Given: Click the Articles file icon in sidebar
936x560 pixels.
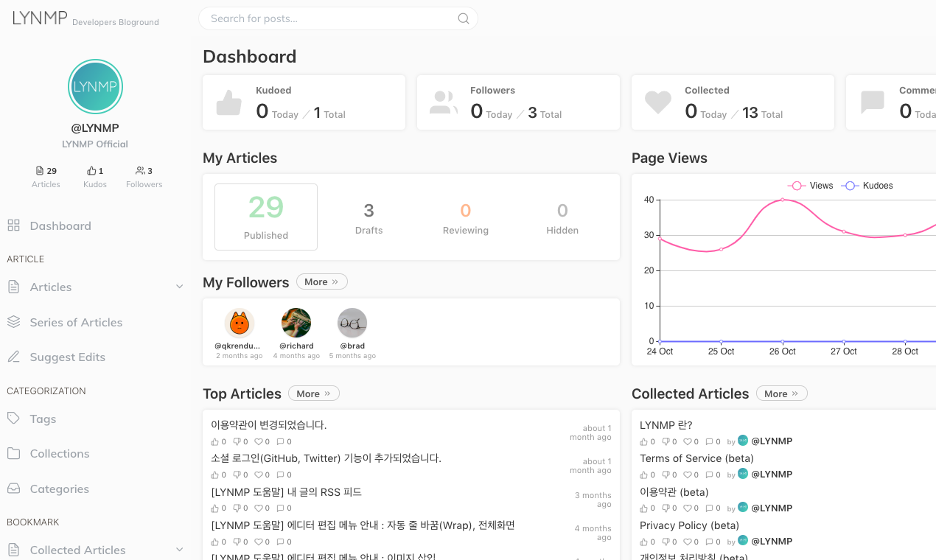Looking at the screenshot, I should tap(13, 287).
